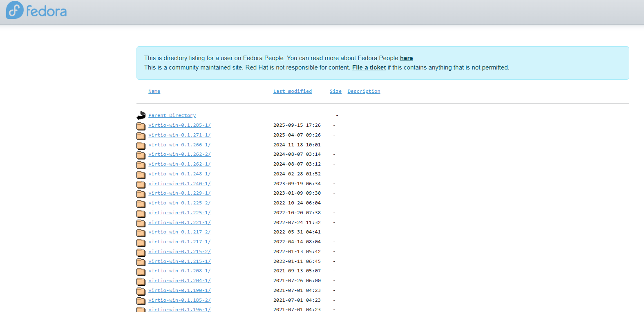This screenshot has height=312, width=644.
Task: Open the virtio-win-0.1.215-2/ directory link
Action: click(179, 251)
